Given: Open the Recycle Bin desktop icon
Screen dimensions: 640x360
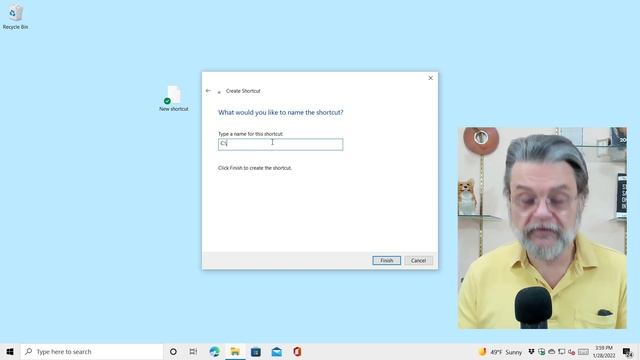Looking at the screenshot, I should coord(16,17).
